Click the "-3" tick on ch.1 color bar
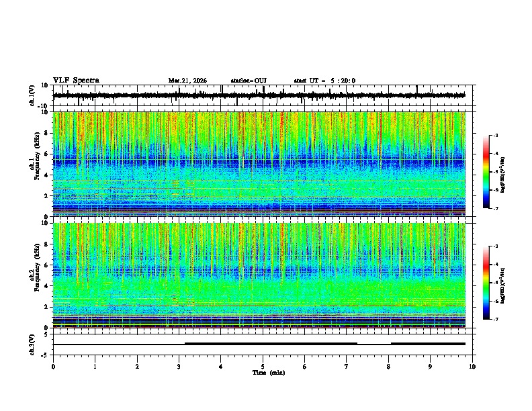The image size is (532, 411). pyautogui.click(x=495, y=135)
